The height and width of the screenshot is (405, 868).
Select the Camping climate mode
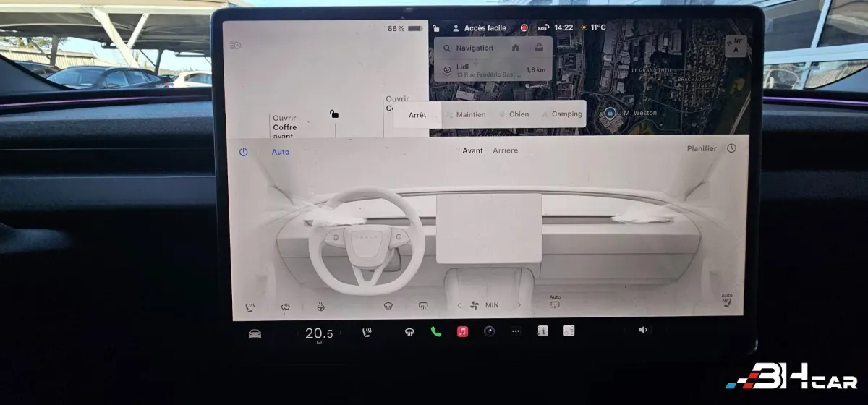point(562,114)
